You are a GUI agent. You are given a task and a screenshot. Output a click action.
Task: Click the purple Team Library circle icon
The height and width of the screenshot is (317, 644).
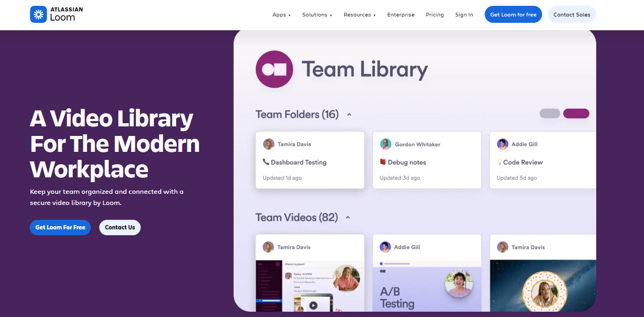[x=274, y=69]
